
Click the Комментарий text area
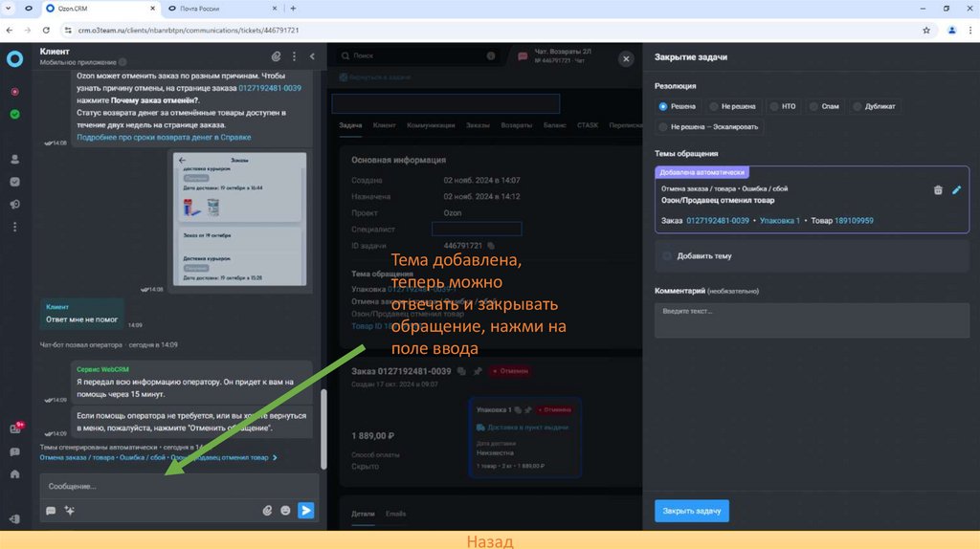click(812, 320)
